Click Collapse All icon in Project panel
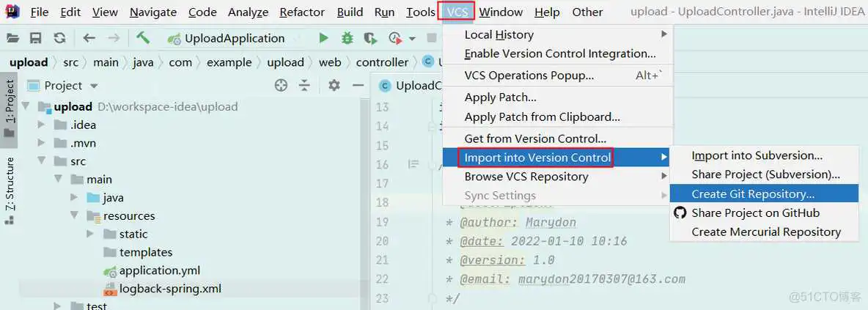This screenshot has height=310, width=868. click(304, 86)
